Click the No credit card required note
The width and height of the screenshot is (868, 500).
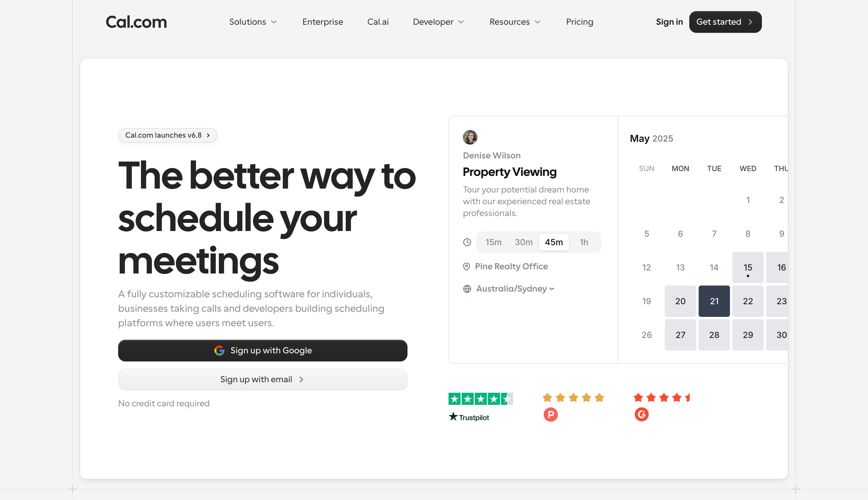point(164,404)
